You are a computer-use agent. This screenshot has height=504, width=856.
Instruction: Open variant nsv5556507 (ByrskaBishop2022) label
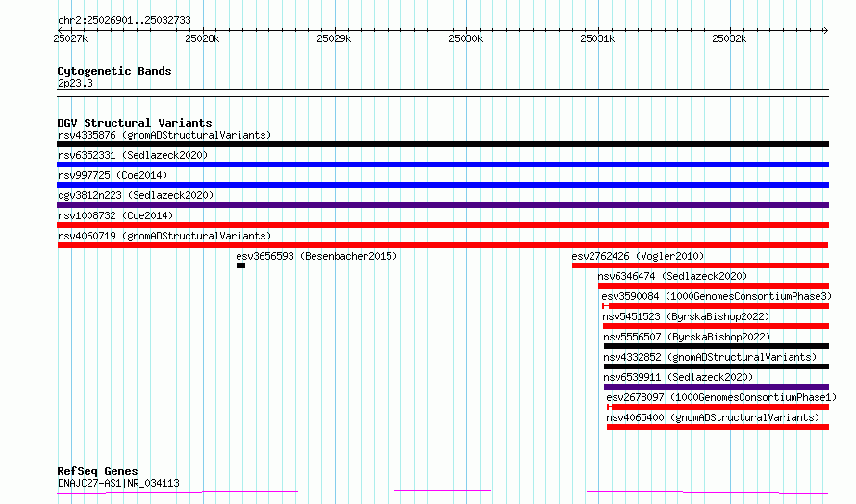pos(687,337)
